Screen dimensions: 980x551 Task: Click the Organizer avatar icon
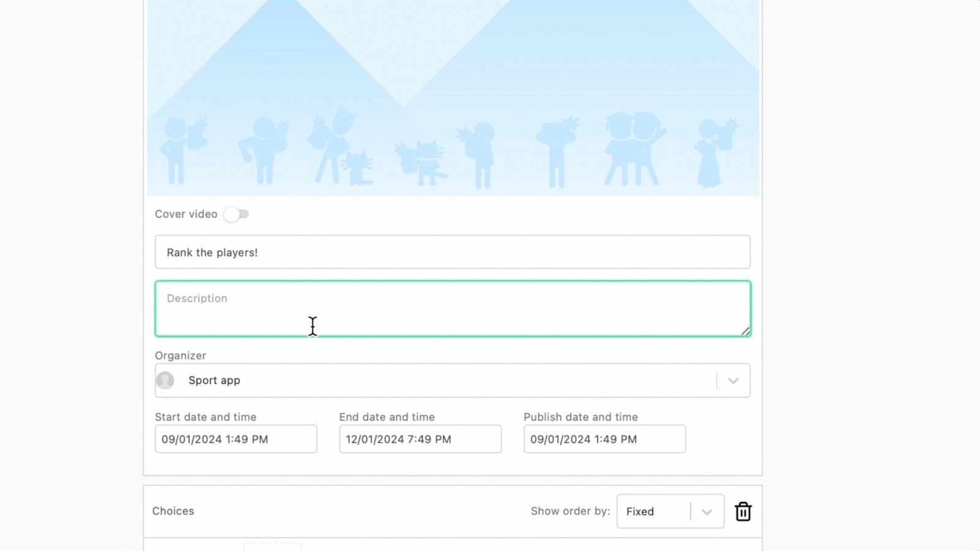[165, 380]
